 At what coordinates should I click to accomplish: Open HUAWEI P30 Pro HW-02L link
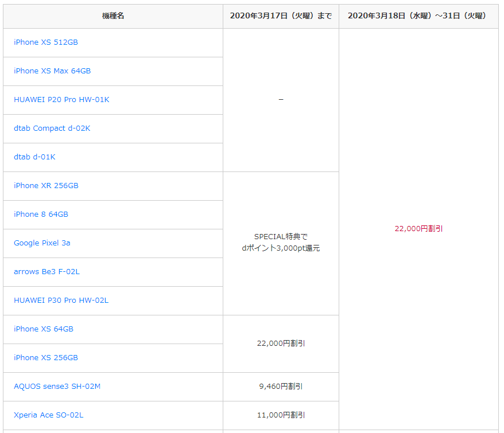61,301
